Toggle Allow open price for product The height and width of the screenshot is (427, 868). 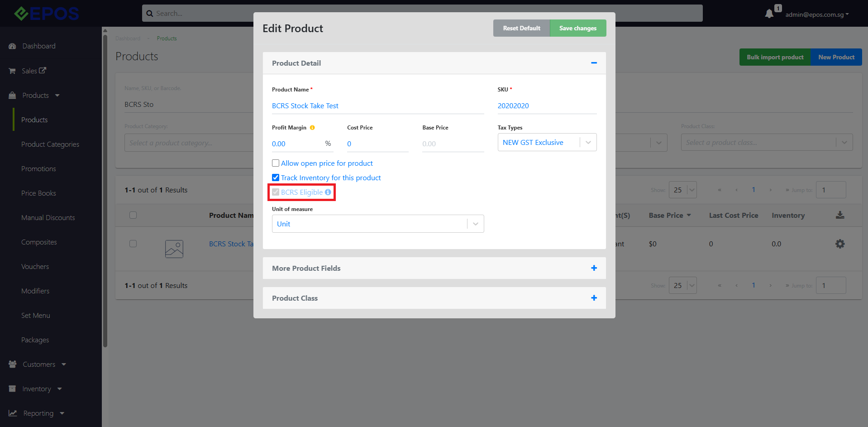276,163
